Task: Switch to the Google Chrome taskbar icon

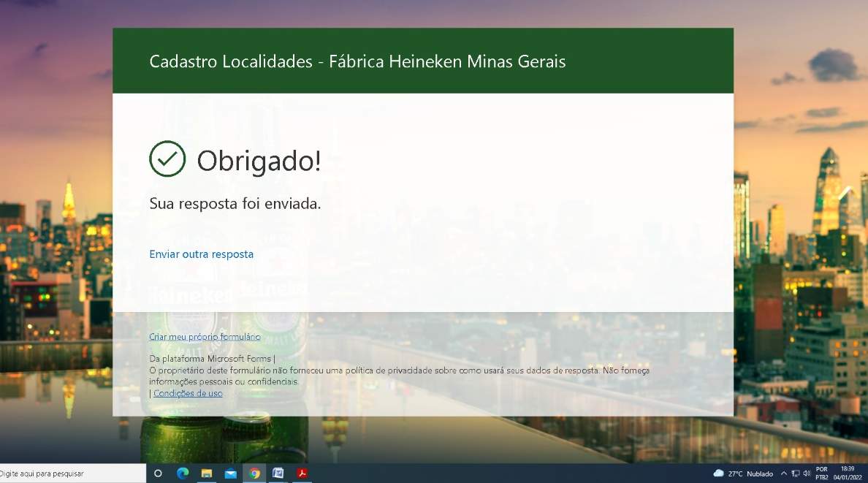Action: (x=254, y=474)
